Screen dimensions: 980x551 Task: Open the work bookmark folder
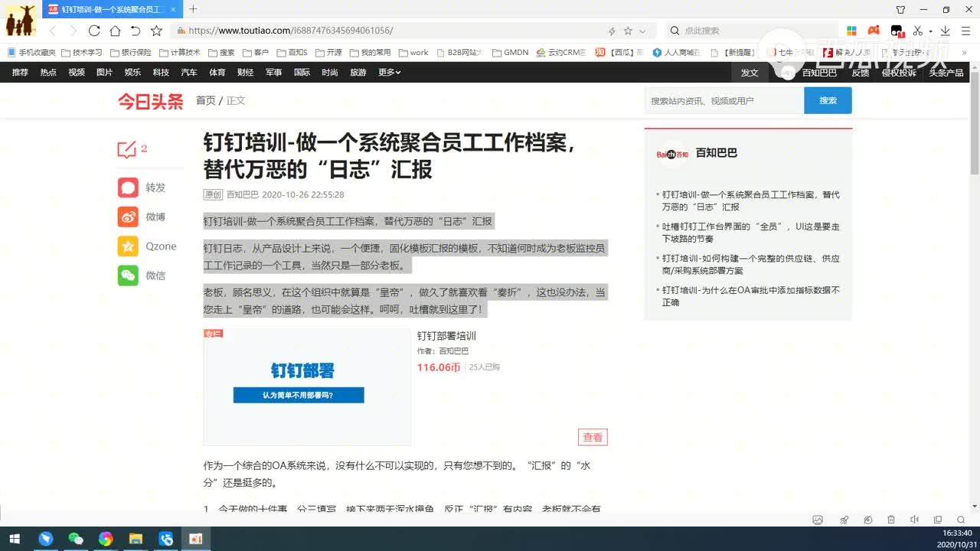(414, 52)
